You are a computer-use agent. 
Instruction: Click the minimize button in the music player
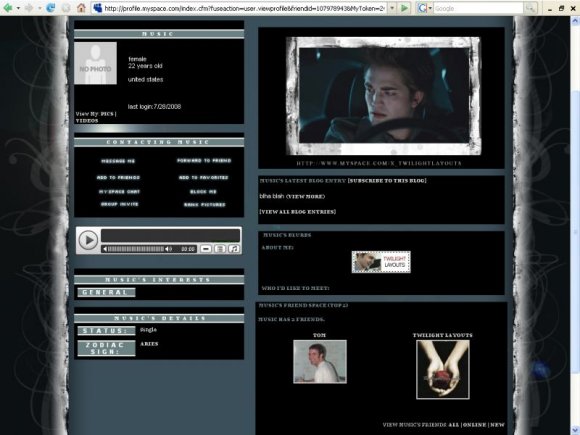(206, 249)
